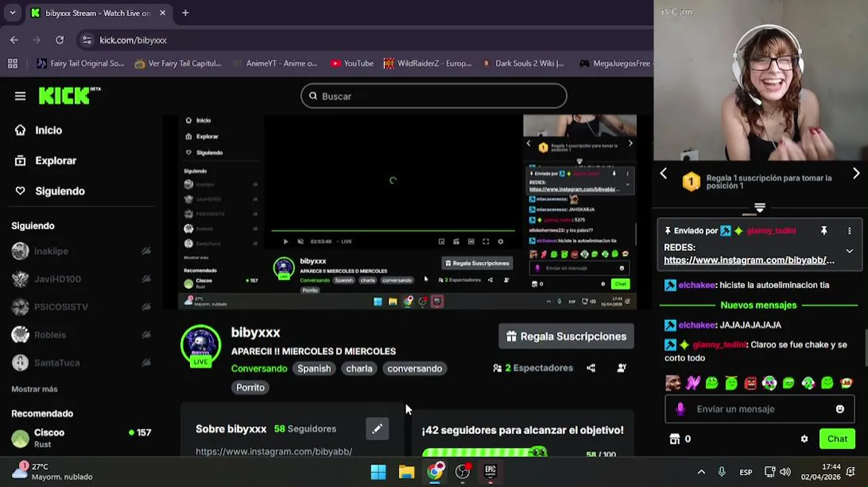868x487 pixels.
Task: Click the followers goal progress bar
Action: click(485, 453)
